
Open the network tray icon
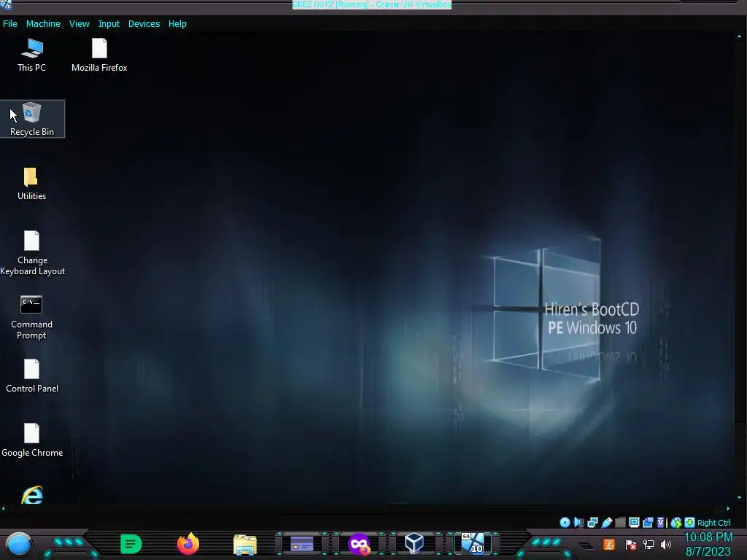click(649, 544)
